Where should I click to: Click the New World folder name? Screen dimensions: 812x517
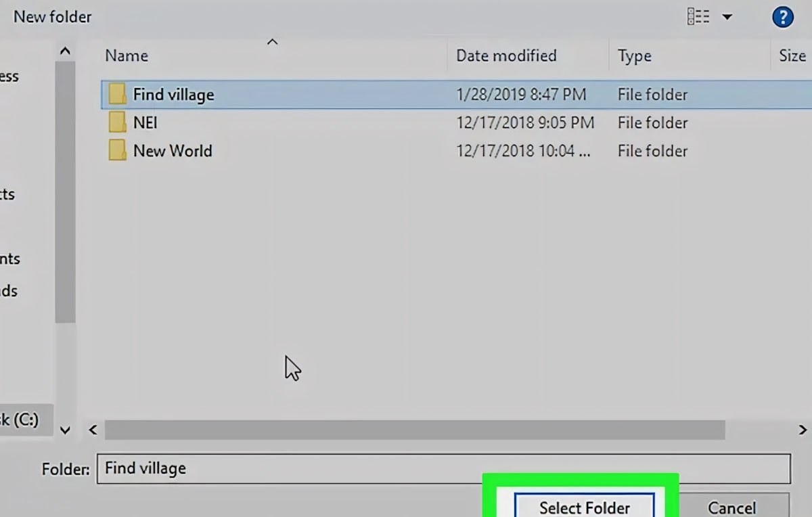coord(173,150)
